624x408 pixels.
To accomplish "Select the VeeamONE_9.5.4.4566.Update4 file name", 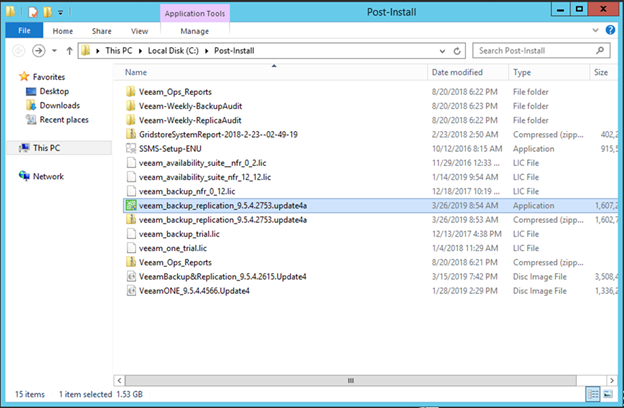I will pos(194,291).
